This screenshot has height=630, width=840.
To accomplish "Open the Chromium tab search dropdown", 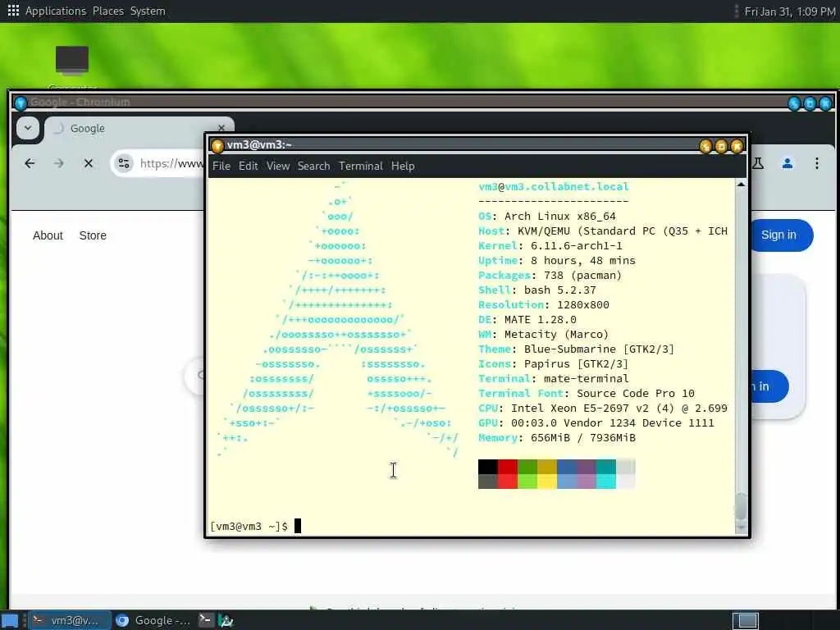I will 28,128.
